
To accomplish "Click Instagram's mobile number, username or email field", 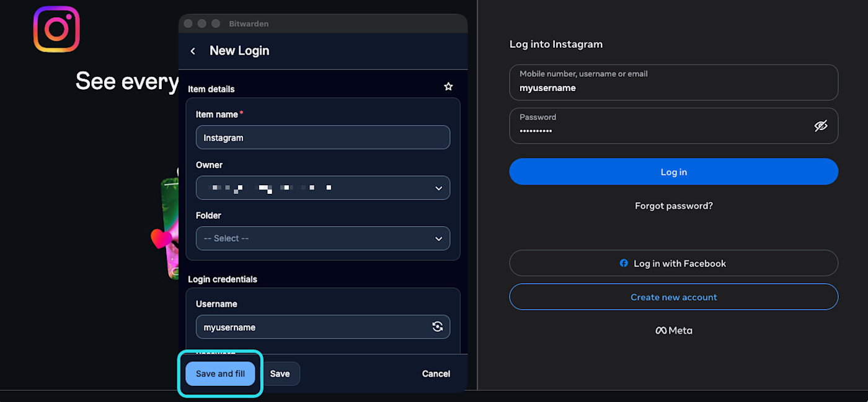I will pos(674,82).
